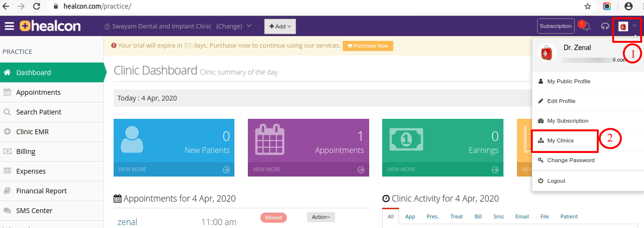Switch to Treat activity tab

coord(457,217)
